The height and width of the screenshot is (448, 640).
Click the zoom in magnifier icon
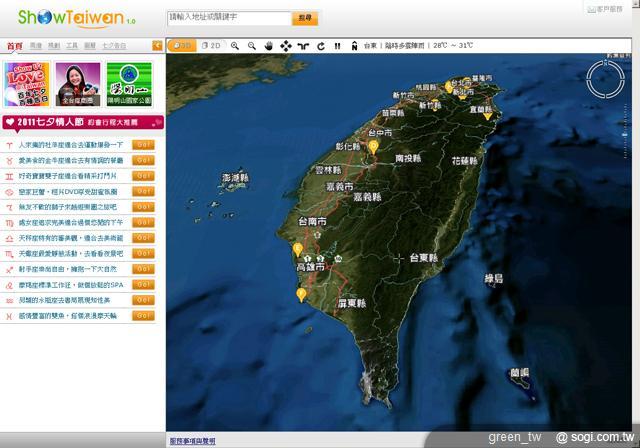[235, 46]
